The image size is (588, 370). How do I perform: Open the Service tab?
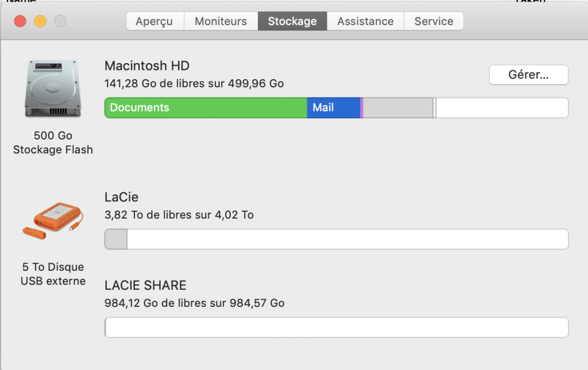[x=434, y=21]
